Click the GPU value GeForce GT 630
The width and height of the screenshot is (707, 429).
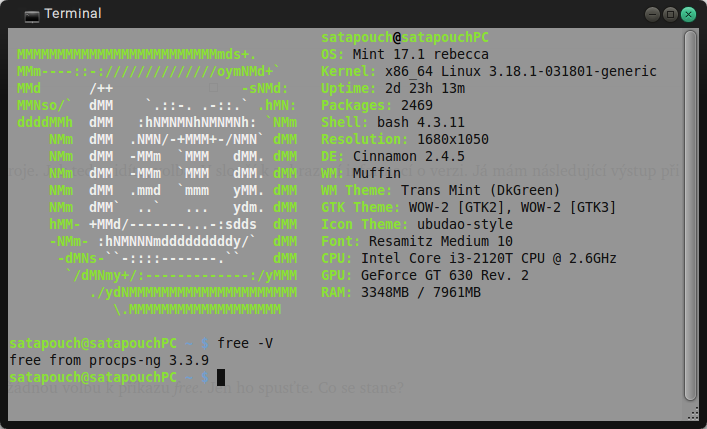tap(445, 275)
